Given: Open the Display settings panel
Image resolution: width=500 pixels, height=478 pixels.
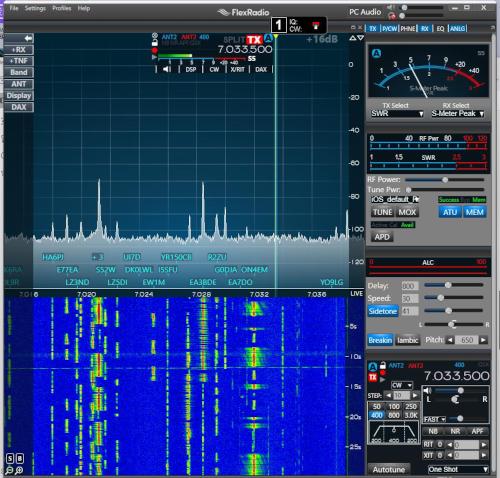Looking at the screenshot, I should coord(19,96).
